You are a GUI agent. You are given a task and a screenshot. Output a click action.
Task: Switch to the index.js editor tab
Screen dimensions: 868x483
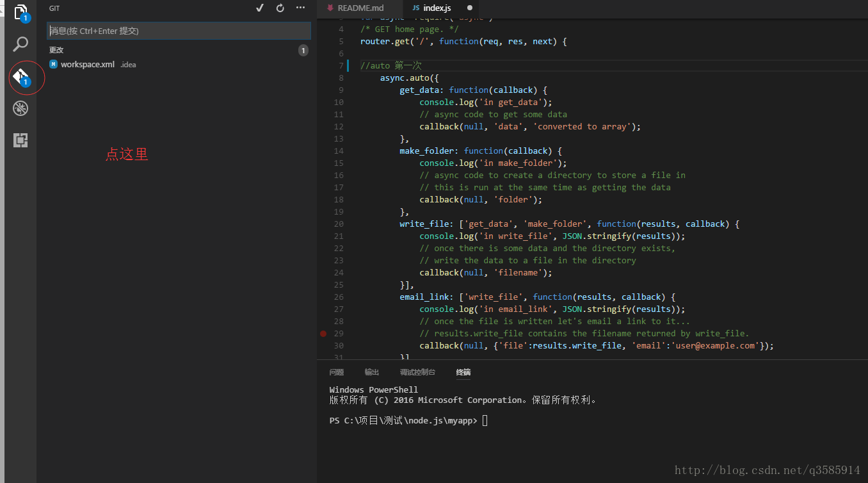coord(437,8)
